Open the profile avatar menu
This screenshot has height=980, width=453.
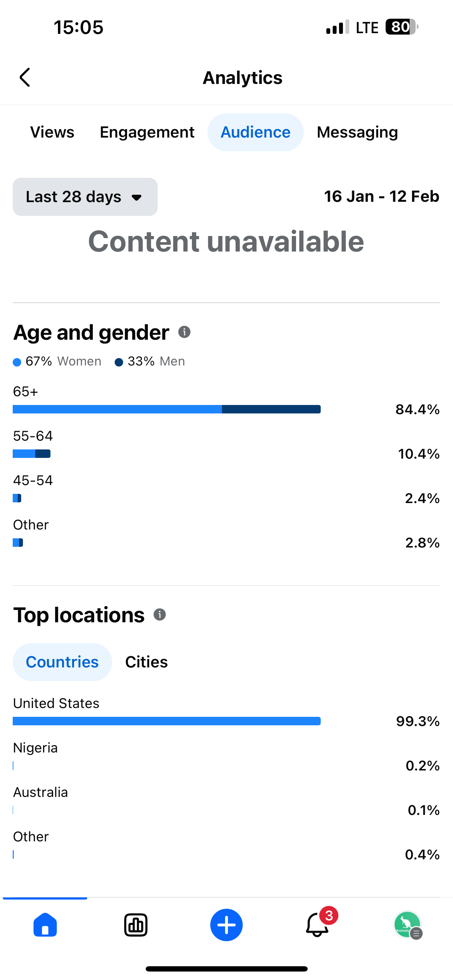(x=408, y=925)
